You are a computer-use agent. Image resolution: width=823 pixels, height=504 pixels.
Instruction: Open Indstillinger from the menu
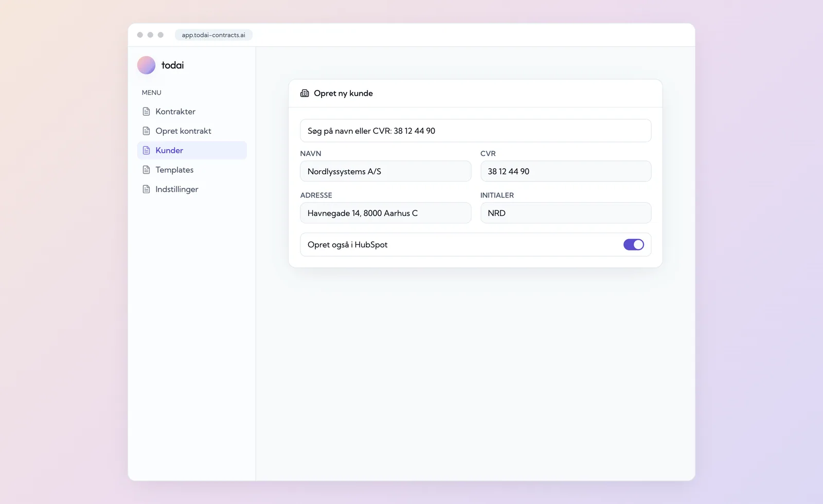tap(192, 189)
